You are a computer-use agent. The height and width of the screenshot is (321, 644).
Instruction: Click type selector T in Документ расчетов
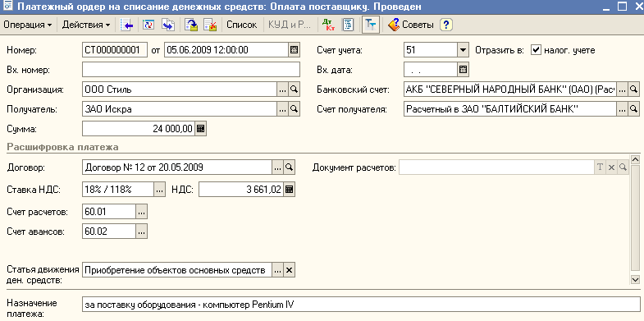600,167
